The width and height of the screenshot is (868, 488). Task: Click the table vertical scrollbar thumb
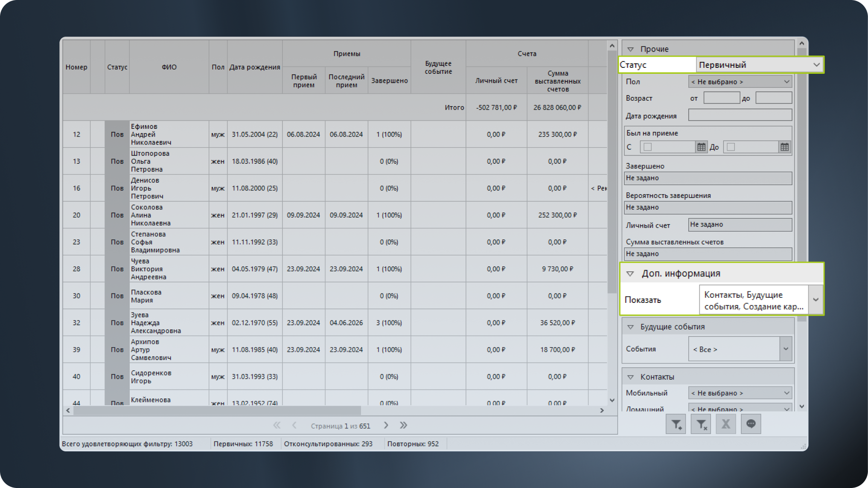tap(612, 172)
